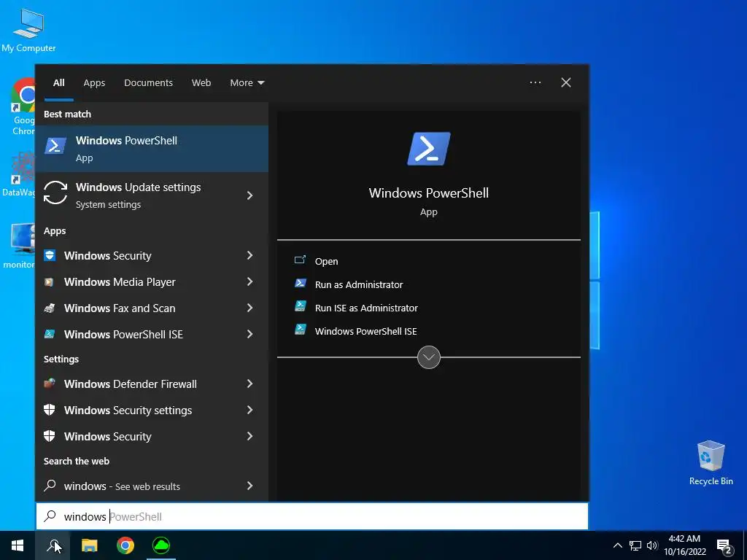Close the search panel with X
This screenshot has width=747, height=560.
(x=566, y=82)
